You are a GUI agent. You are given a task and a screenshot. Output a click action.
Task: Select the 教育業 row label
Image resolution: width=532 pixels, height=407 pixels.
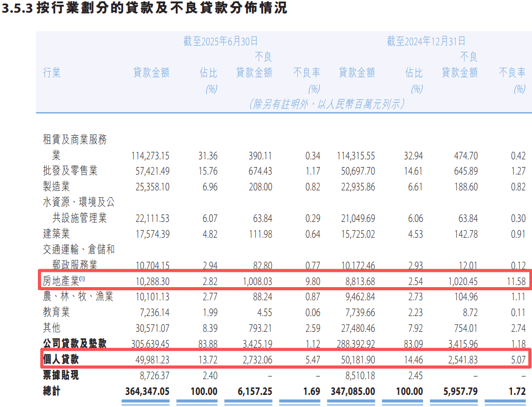(56, 312)
